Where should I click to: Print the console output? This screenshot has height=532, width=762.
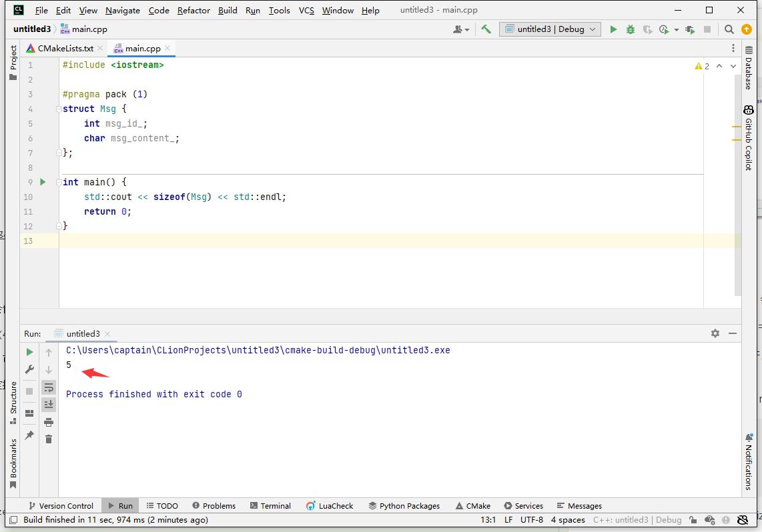[x=49, y=422]
